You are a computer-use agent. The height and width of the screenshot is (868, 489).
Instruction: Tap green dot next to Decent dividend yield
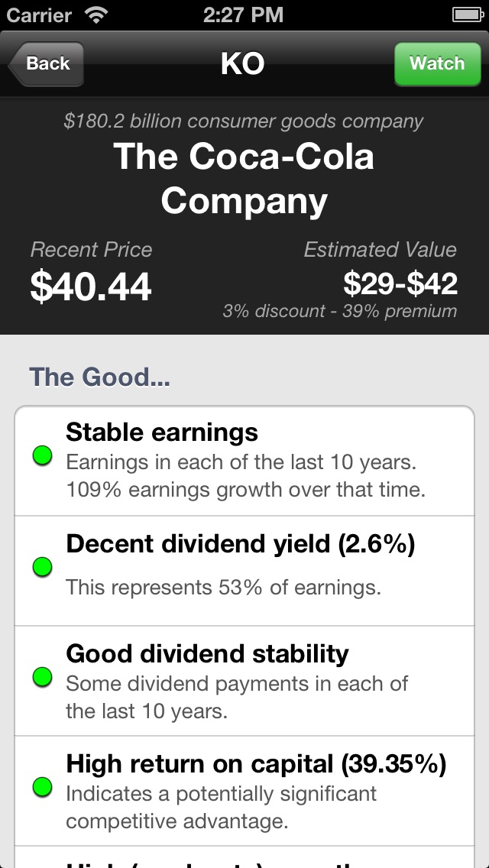[x=43, y=567]
